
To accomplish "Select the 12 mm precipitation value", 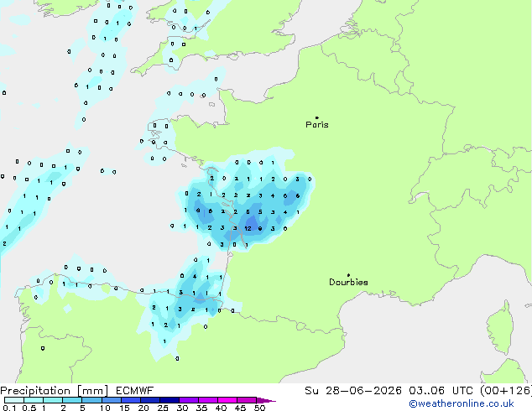I will tap(248, 228).
